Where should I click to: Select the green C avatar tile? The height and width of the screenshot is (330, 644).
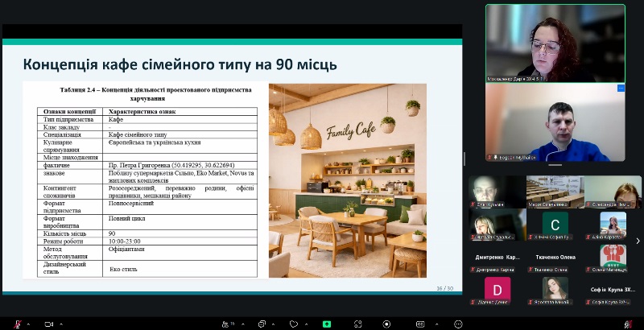(555, 225)
